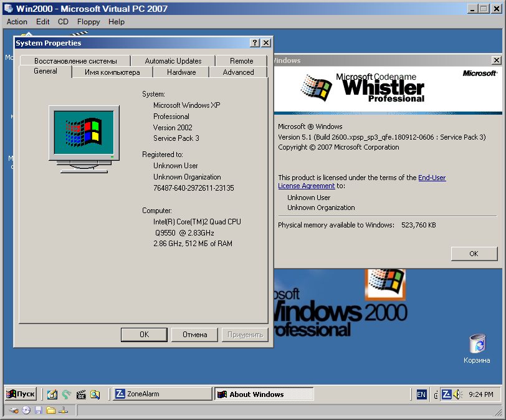Open the Virtual PC Help menu
Image resolution: width=506 pixels, height=420 pixels.
116,22
